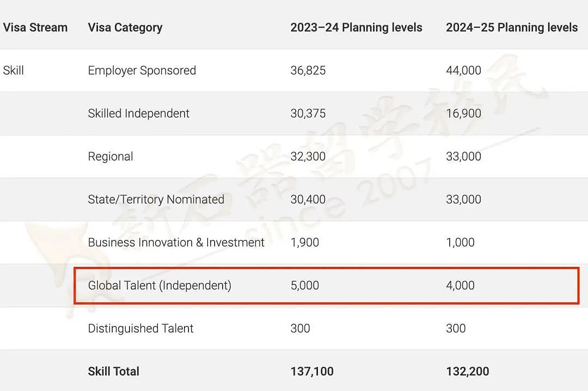Click the Skilled Independent category cell
Viewport: 588px width, 391px height.
(139, 113)
